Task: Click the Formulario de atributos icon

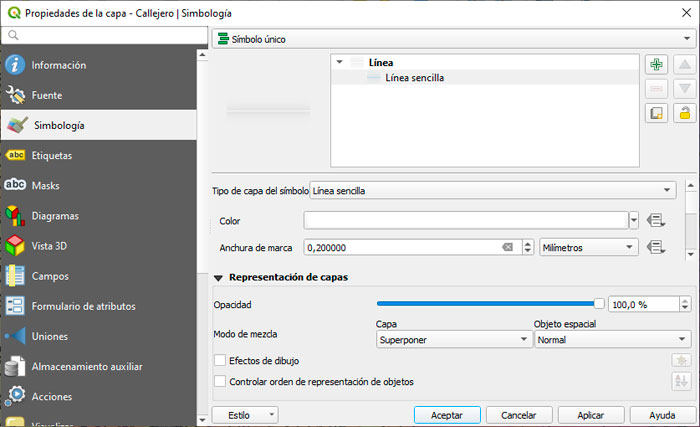Action: click(15, 306)
